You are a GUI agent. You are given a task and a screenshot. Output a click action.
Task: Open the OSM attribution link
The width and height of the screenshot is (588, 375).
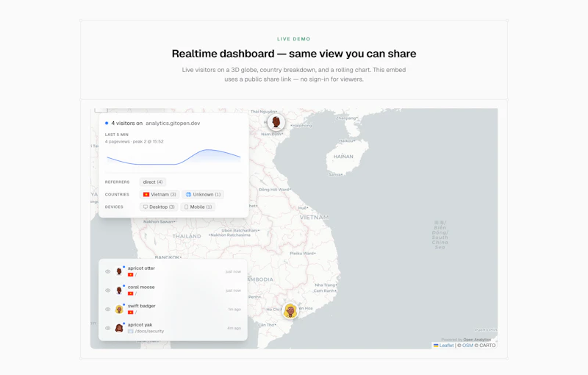pos(467,346)
